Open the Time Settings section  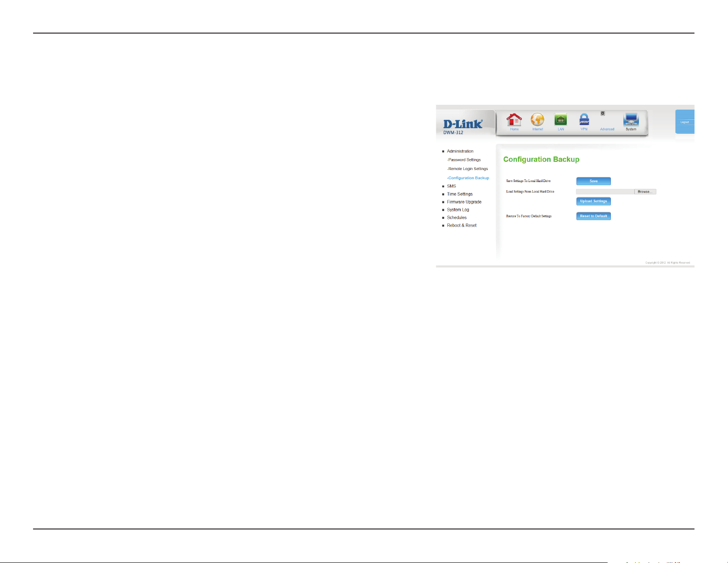click(x=459, y=194)
